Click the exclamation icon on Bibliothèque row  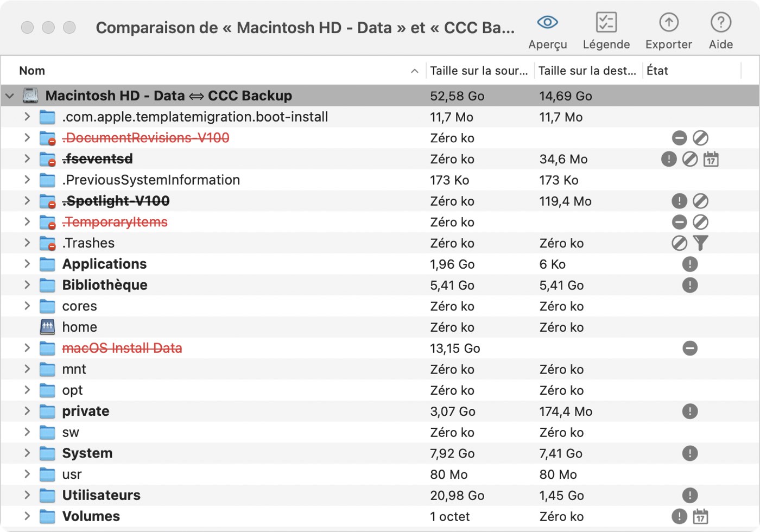690,285
